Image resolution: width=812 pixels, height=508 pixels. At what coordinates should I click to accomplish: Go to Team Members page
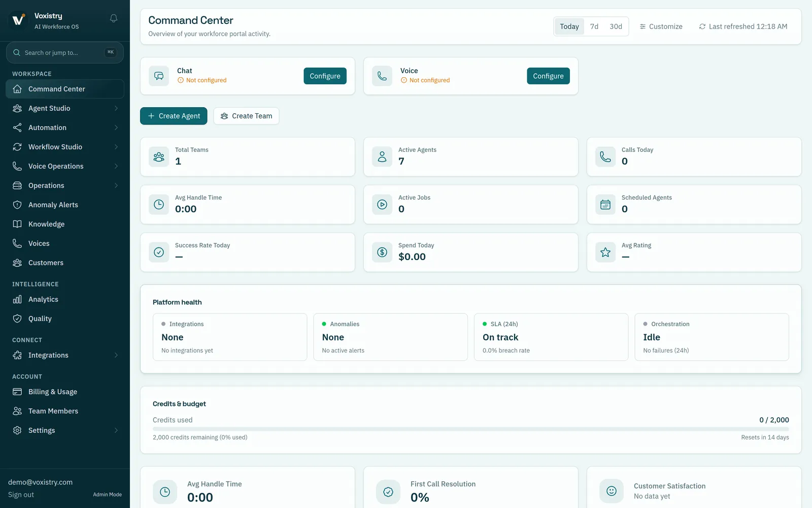(x=65, y=411)
